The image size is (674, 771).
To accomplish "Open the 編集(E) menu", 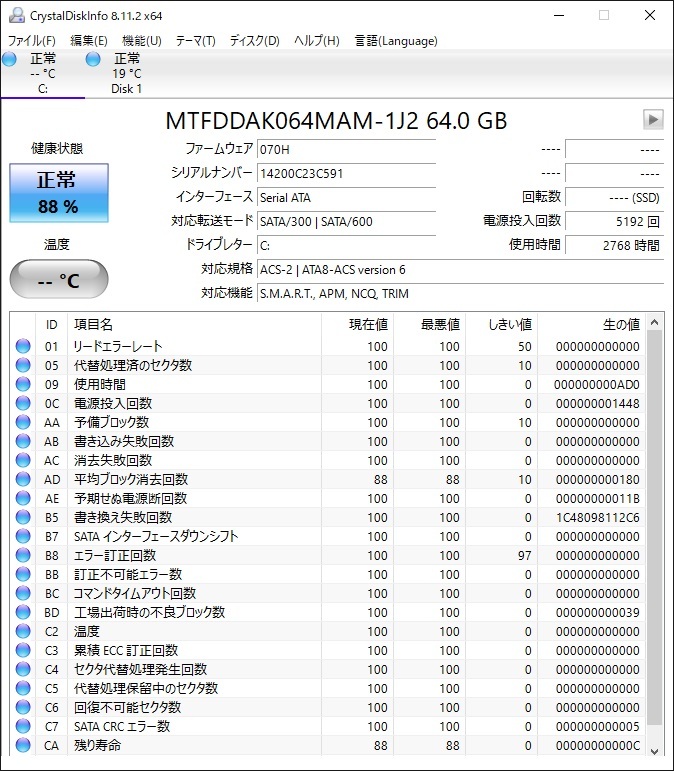I will click(x=88, y=41).
